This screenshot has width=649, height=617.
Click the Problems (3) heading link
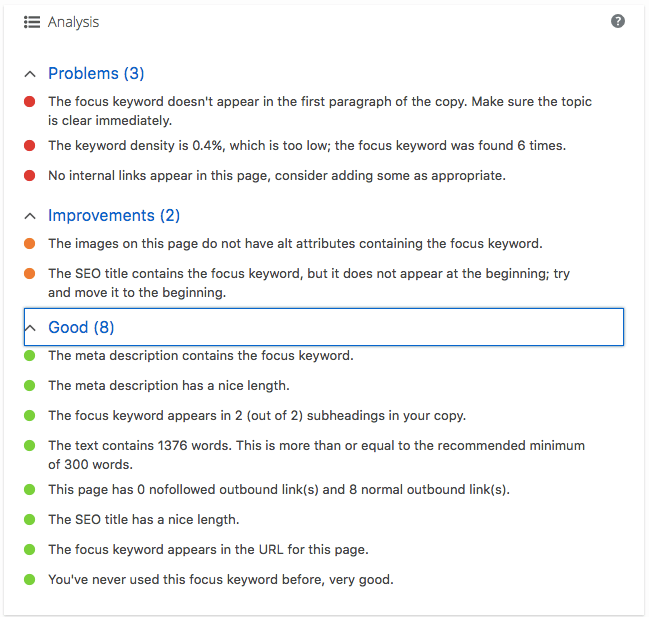click(x=96, y=74)
